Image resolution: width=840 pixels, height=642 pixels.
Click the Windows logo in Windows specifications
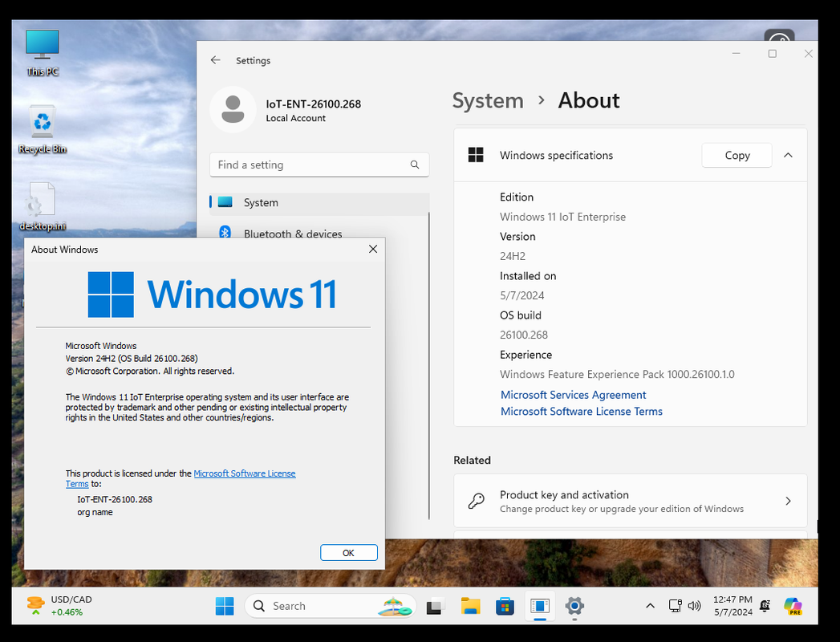pyautogui.click(x=476, y=155)
